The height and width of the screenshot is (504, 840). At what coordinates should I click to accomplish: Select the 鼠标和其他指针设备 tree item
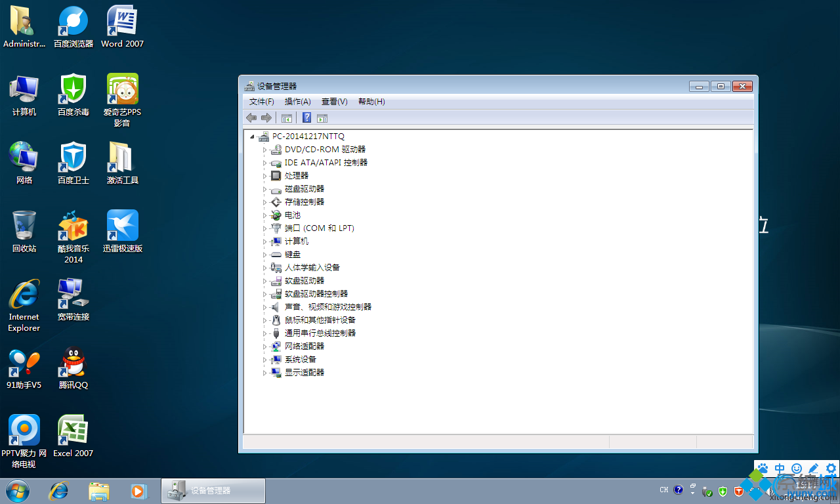[320, 320]
